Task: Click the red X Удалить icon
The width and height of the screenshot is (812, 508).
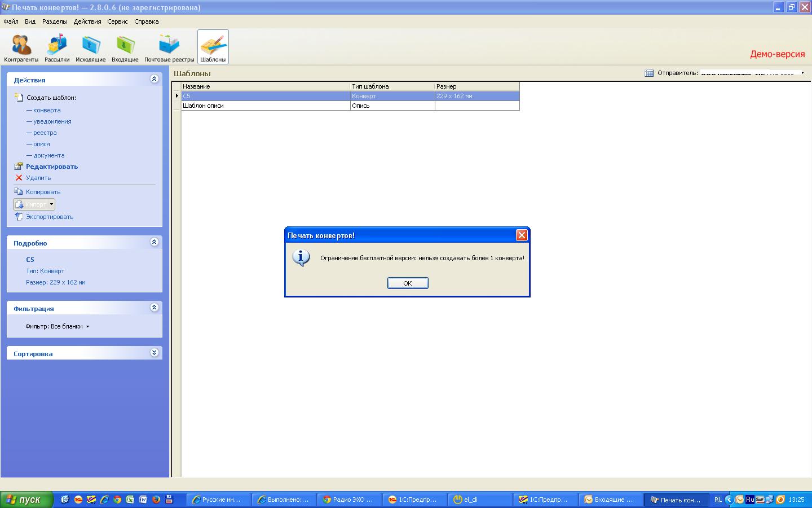Action: (x=19, y=178)
